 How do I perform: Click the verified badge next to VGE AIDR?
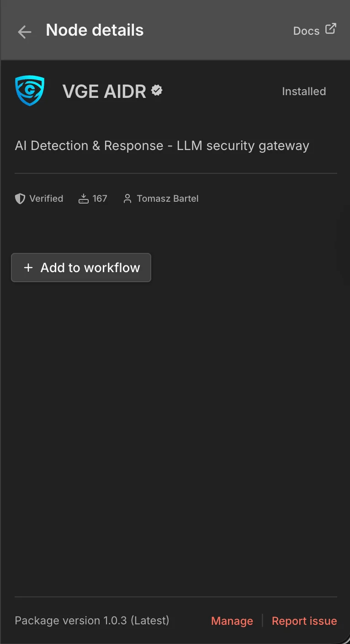pos(156,90)
